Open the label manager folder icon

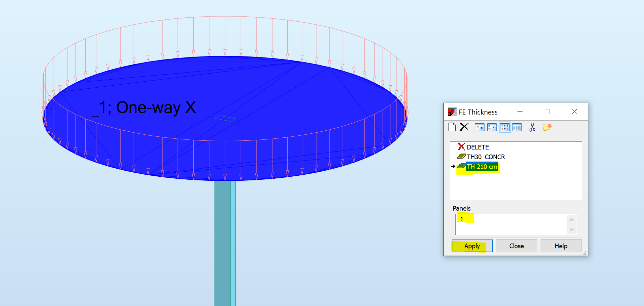pyautogui.click(x=547, y=127)
